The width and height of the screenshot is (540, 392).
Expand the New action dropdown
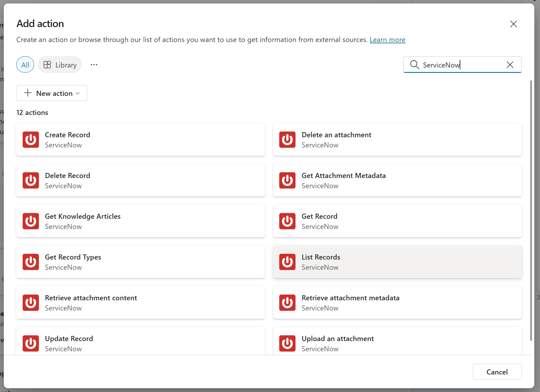[52, 93]
